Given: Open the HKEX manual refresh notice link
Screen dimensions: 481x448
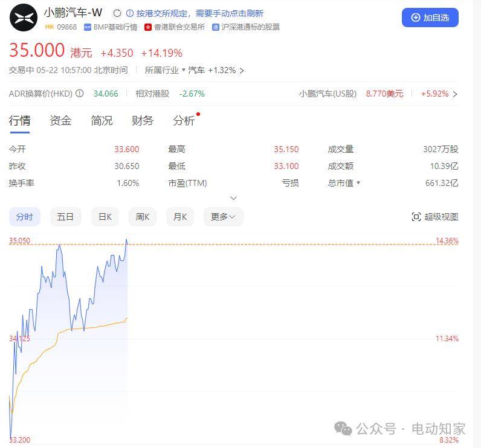Looking at the screenshot, I should (x=199, y=13).
